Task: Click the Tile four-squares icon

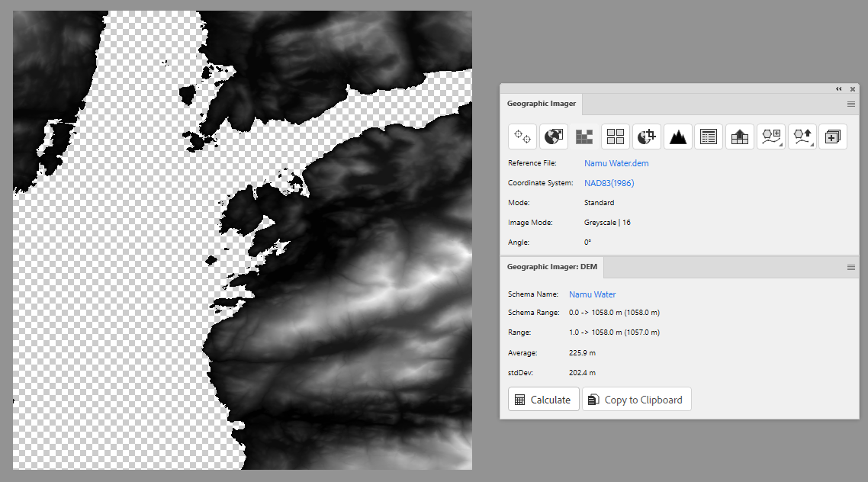Action: [615, 136]
